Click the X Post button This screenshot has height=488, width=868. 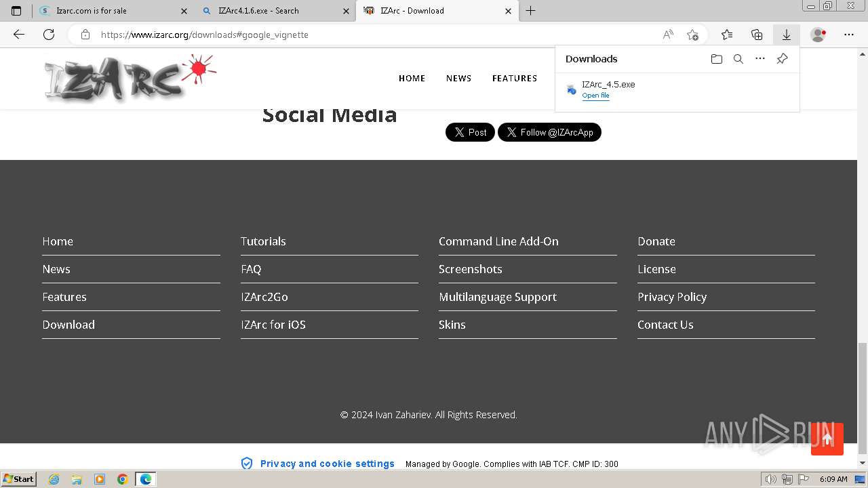[x=470, y=132]
